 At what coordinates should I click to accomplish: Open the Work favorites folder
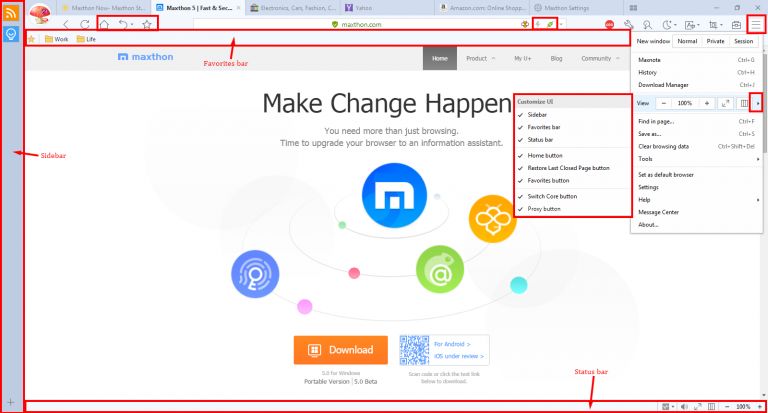(56, 39)
